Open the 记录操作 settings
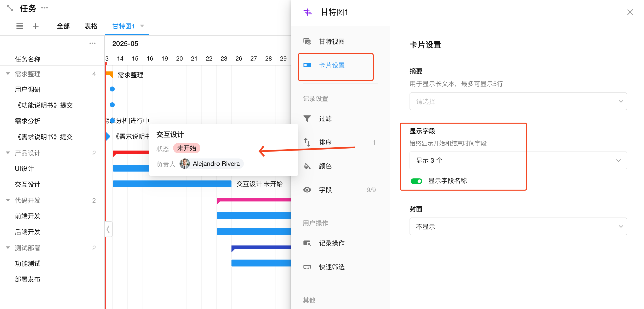 pyautogui.click(x=331, y=243)
